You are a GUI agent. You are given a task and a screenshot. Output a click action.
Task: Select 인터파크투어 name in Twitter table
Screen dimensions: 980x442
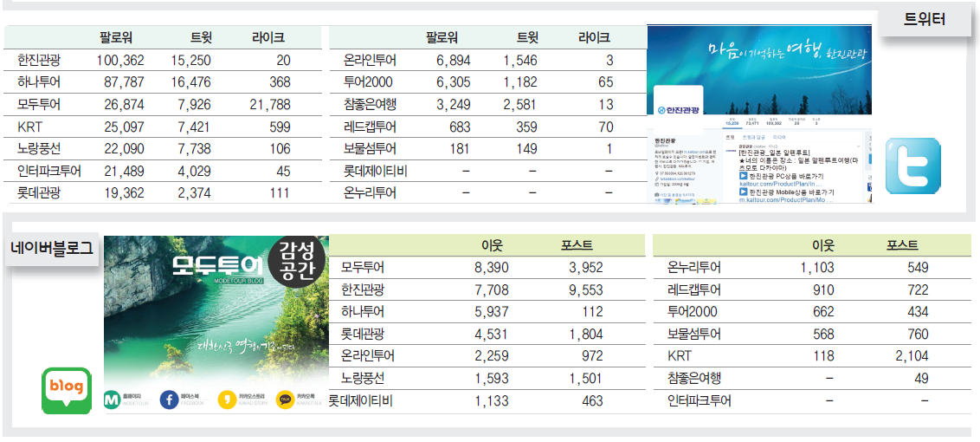click(49, 170)
